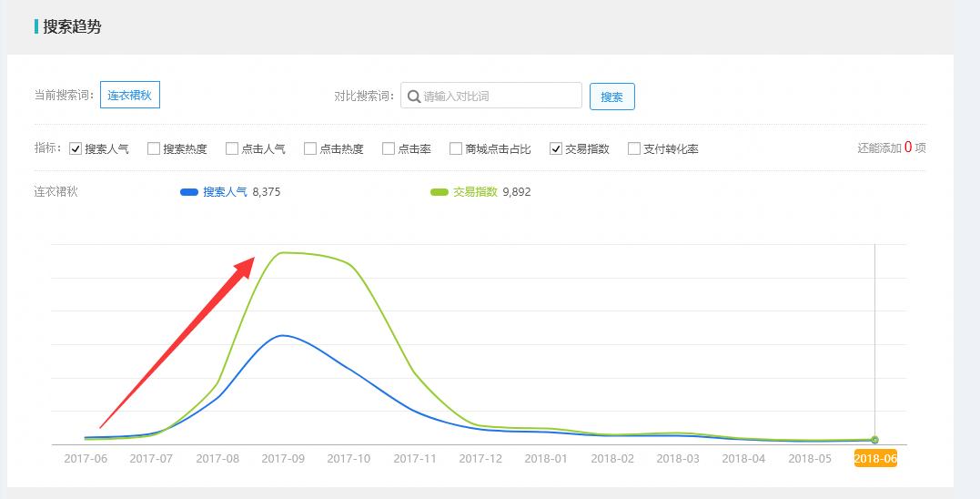The image size is (980, 499).
Task: Click the 连衣裙秋 current keyword tag
Action: (x=130, y=95)
